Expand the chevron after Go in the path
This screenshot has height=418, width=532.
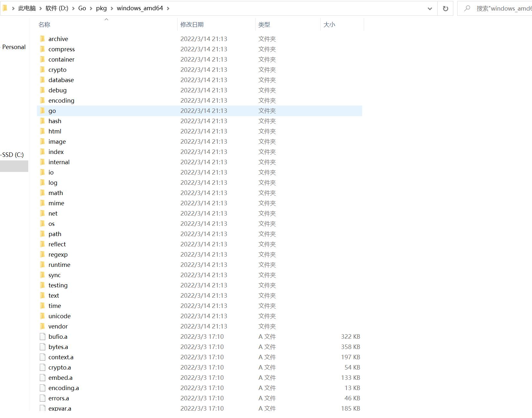91,8
